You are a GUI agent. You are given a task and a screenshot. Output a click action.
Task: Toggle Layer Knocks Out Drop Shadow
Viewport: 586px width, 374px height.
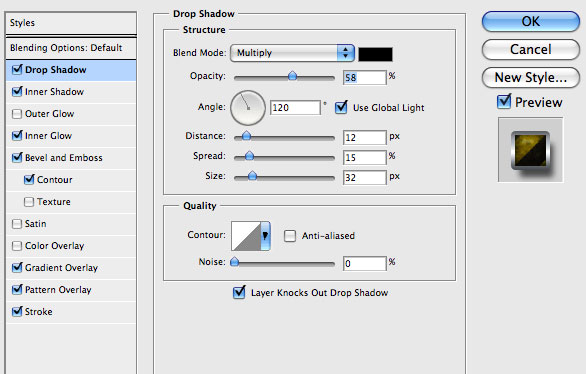(239, 293)
